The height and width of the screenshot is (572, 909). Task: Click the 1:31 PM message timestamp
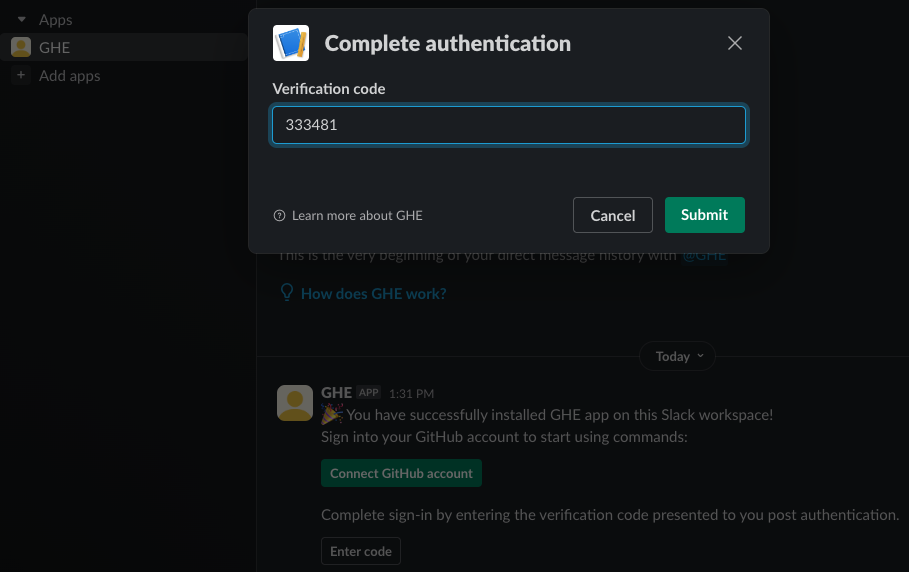[x=411, y=394]
